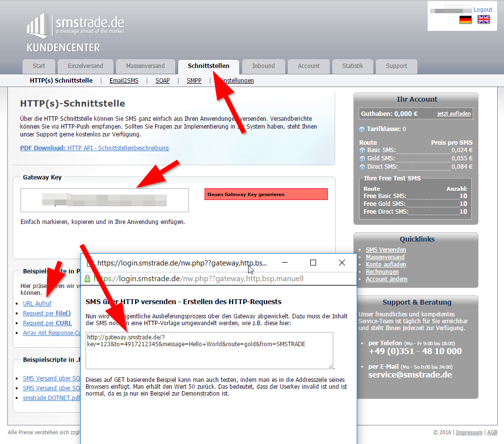Open SMPP submenu link
504x444 pixels.
point(194,81)
